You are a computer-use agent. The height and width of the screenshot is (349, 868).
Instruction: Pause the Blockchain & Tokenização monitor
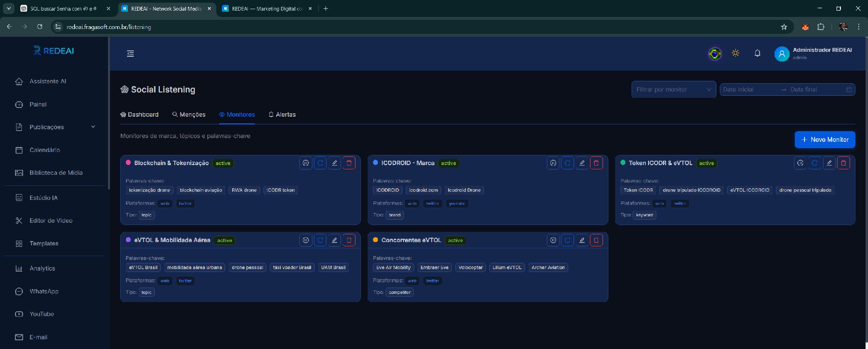[x=306, y=163]
